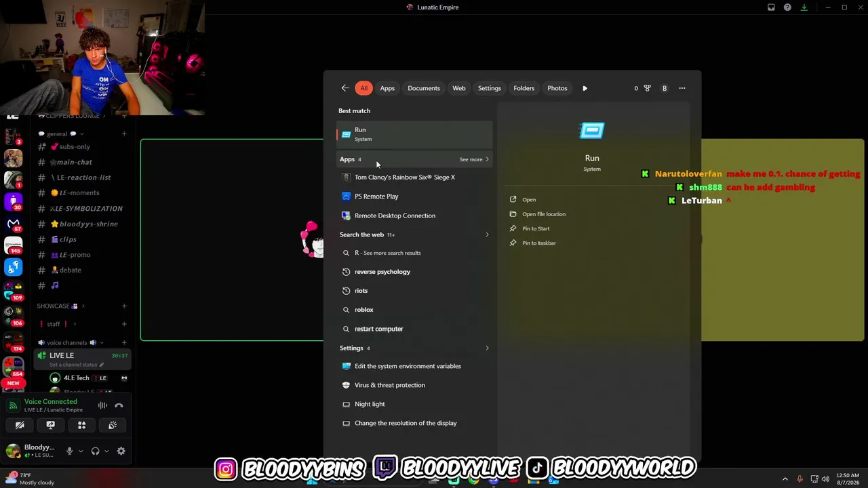Select the restart computer web suggestion
The height and width of the screenshot is (488, 868).
point(414,329)
